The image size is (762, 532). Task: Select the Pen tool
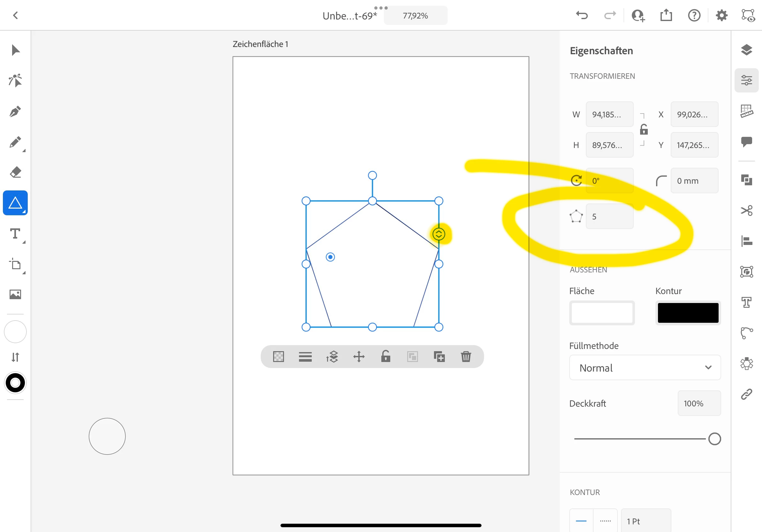15,111
